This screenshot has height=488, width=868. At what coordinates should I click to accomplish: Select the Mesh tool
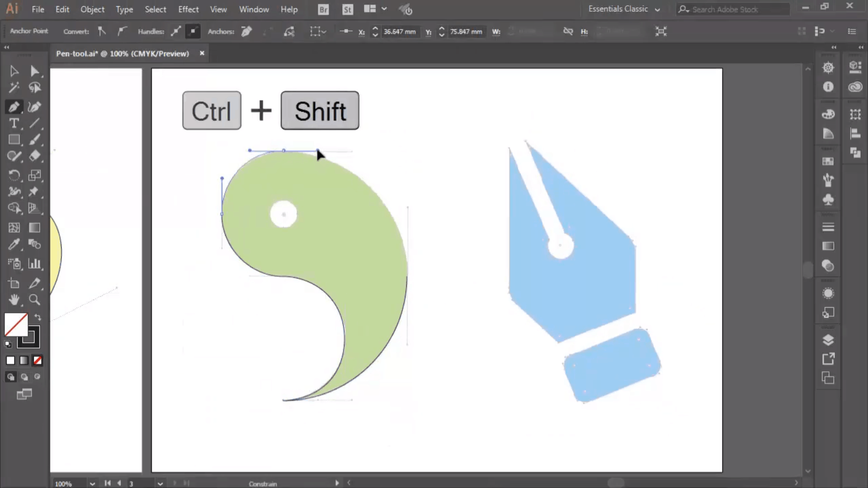pos(14,228)
